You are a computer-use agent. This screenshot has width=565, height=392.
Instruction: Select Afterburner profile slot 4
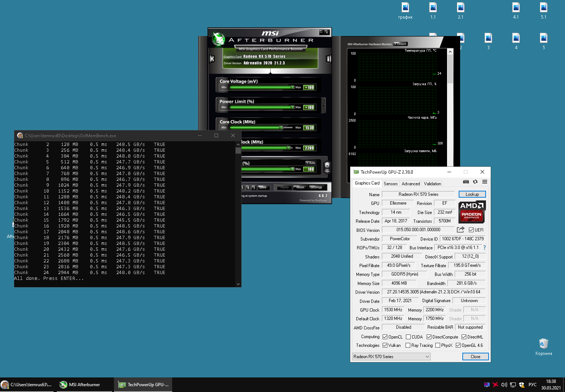click(x=248, y=187)
